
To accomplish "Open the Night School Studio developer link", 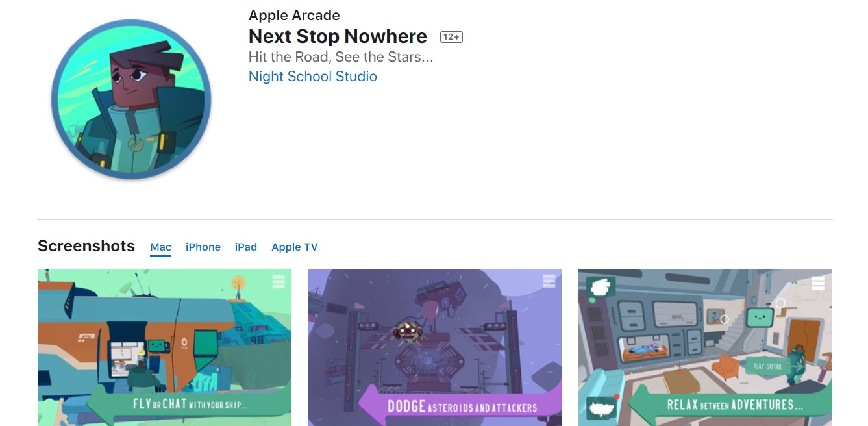I will pyautogui.click(x=313, y=77).
